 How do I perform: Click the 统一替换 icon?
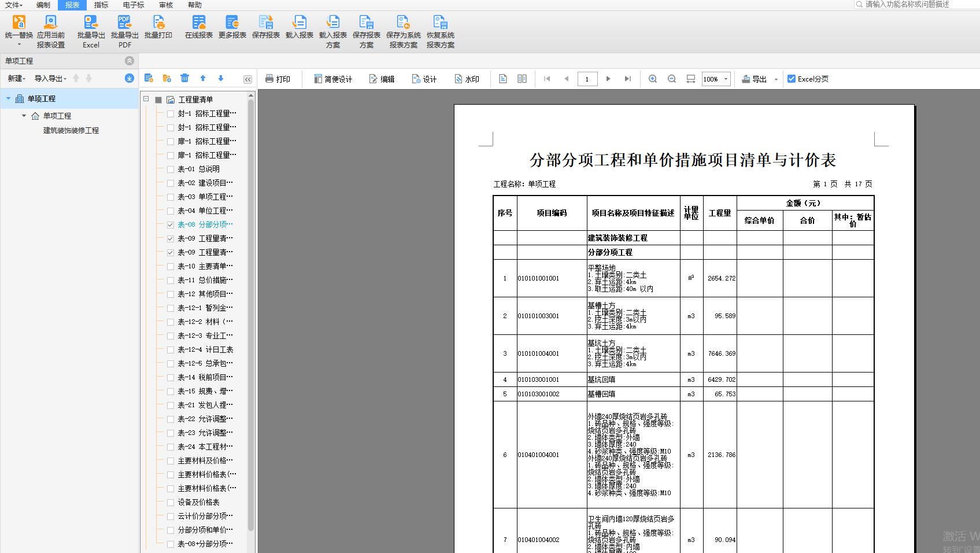pos(19,22)
